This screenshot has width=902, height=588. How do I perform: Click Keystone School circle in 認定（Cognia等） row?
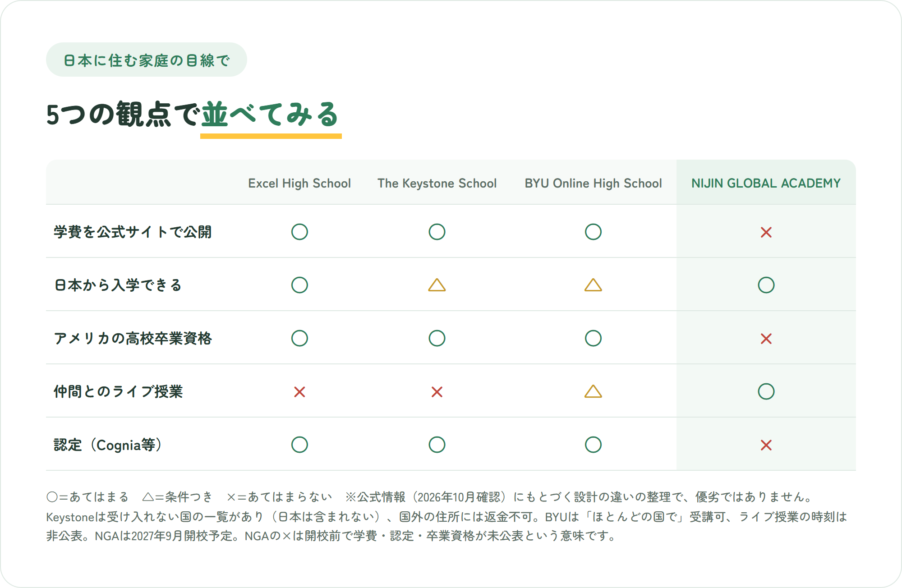click(x=437, y=445)
